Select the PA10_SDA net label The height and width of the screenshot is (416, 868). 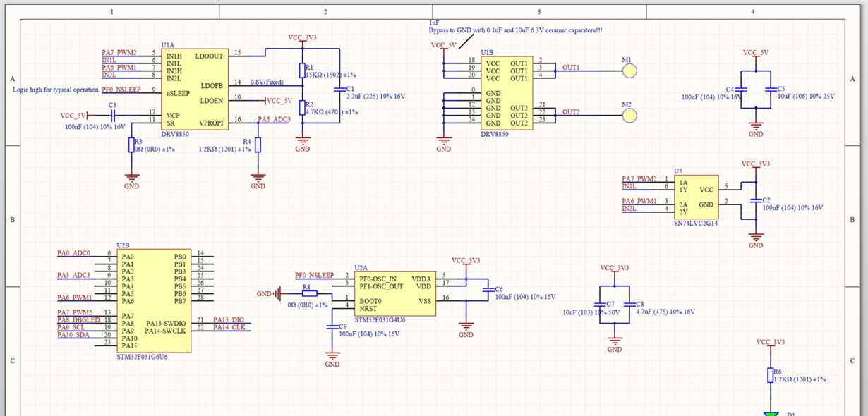(x=73, y=334)
